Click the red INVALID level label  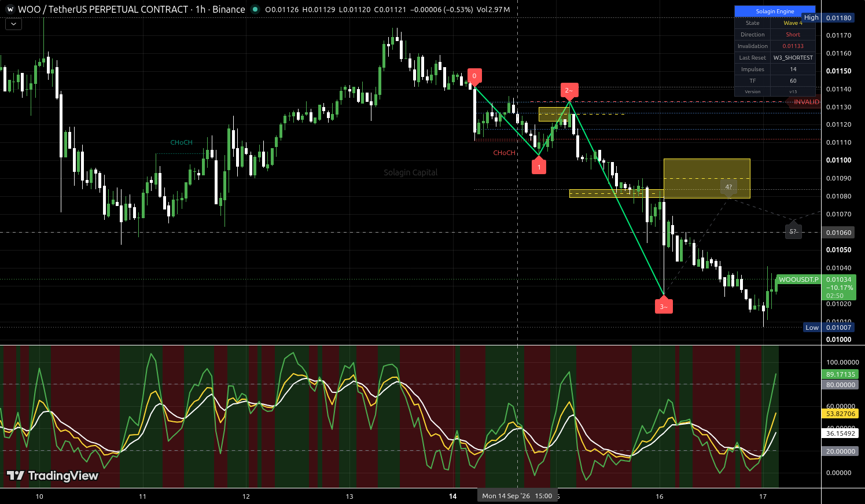pos(805,102)
